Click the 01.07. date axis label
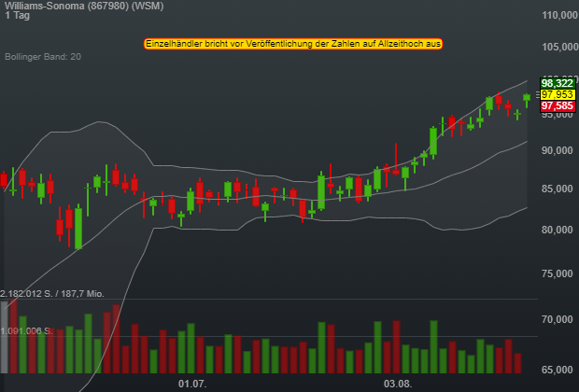This screenshot has width=579, height=392. pos(192,384)
